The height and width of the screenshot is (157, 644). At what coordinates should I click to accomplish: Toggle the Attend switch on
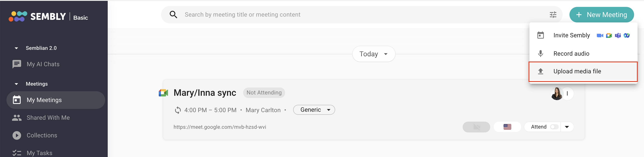(554, 127)
